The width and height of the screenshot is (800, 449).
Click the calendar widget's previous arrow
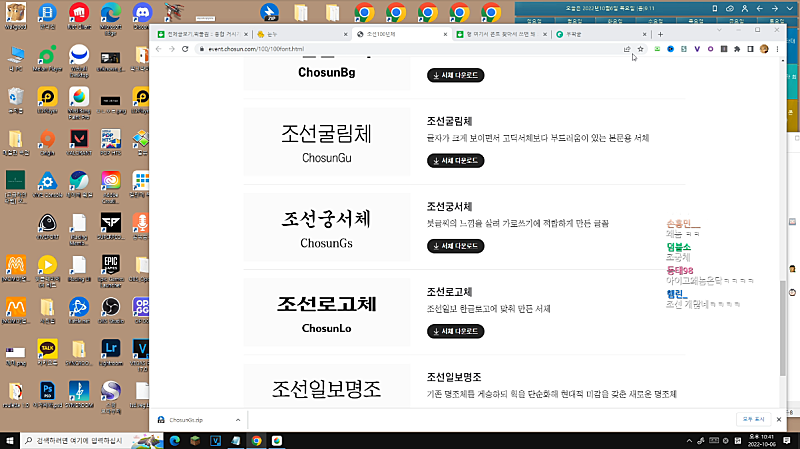point(760,8)
